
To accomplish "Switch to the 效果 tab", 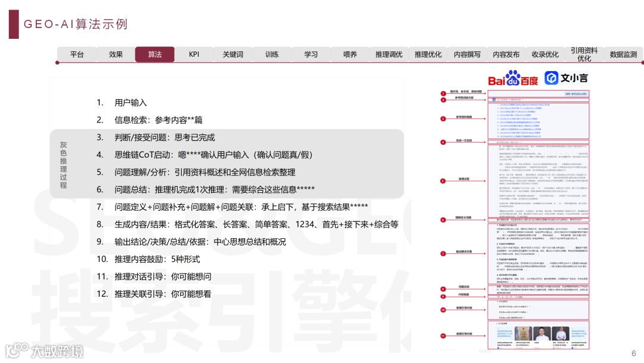I will (116, 54).
